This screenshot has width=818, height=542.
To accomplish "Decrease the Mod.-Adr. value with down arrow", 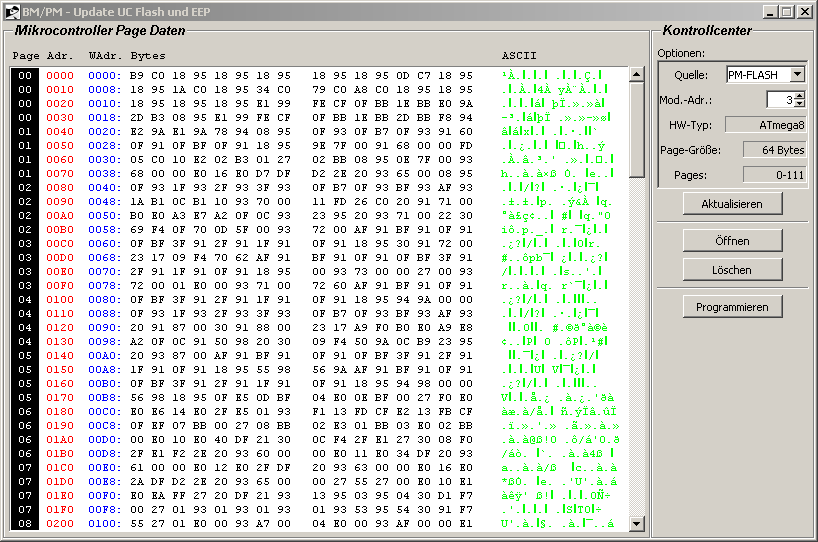I will (x=799, y=104).
